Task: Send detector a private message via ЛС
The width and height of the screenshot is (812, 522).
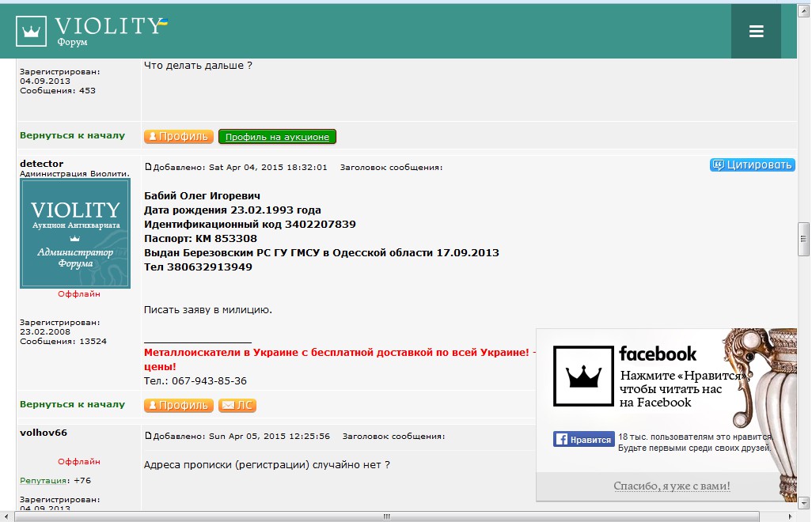Action: coord(237,405)
